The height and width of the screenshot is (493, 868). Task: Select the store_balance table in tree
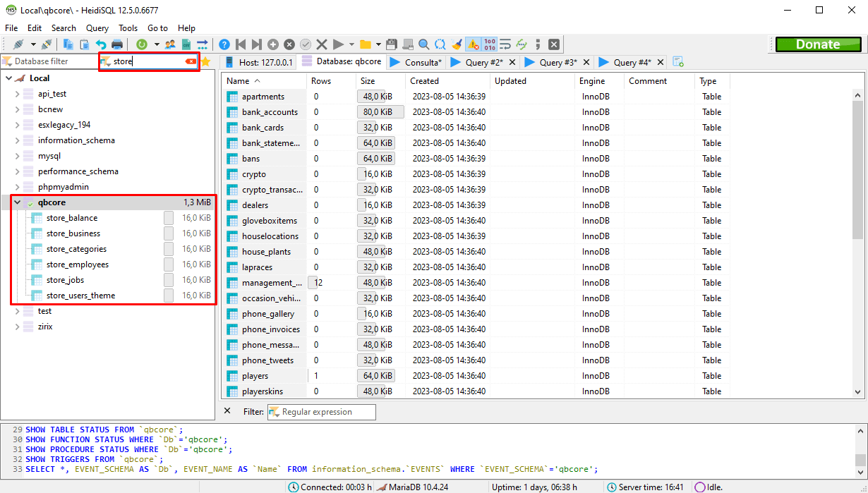tap(72, 218)
